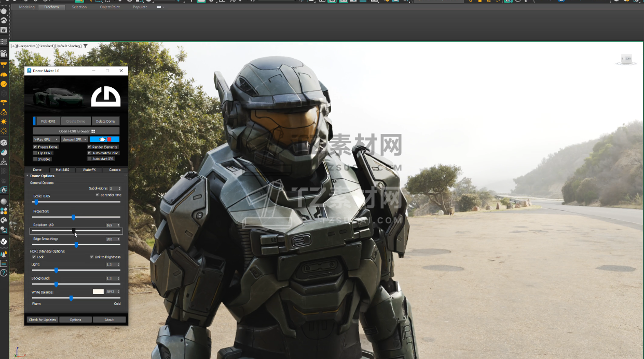The width and height of the screenshot is (644, 359).
Task: Open the ribbon options dropdown after Populate
Action: tap(160, 7)
